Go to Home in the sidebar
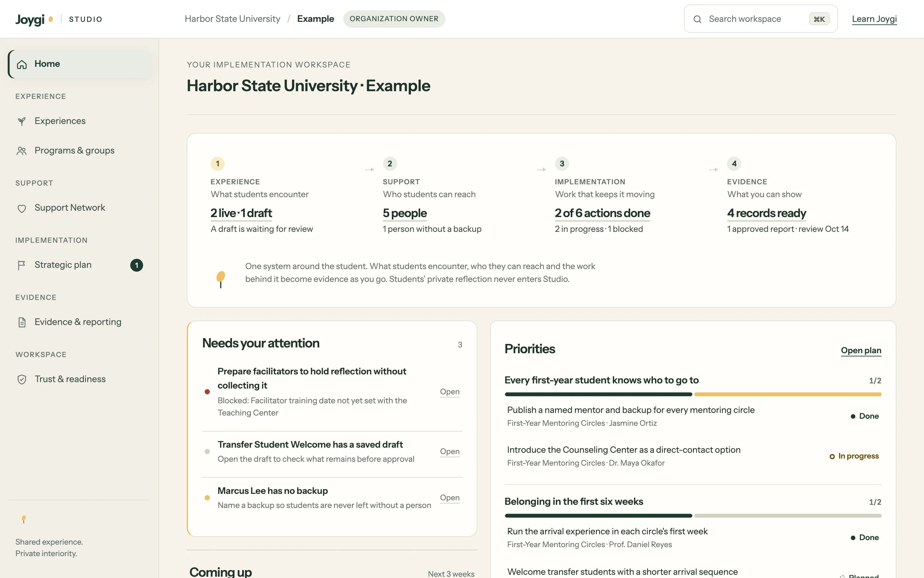This screenshot has width=924, height=578. [x=80, y=64]
